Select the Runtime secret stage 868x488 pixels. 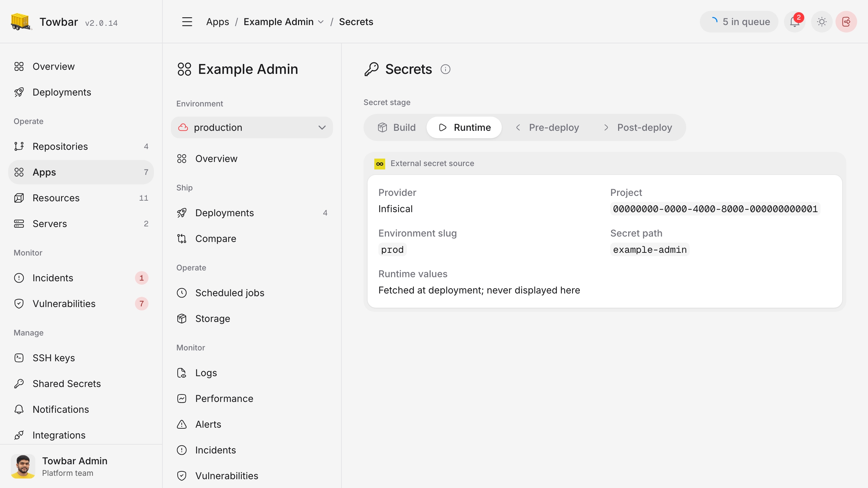coord(464,127)
